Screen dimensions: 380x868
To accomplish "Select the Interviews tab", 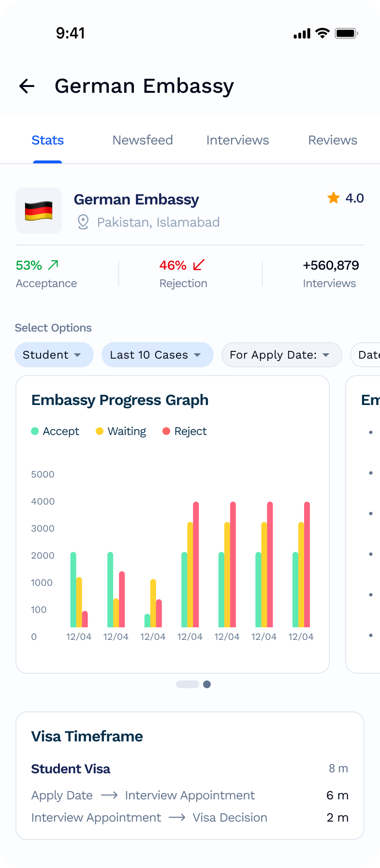I will pos(237,140).
